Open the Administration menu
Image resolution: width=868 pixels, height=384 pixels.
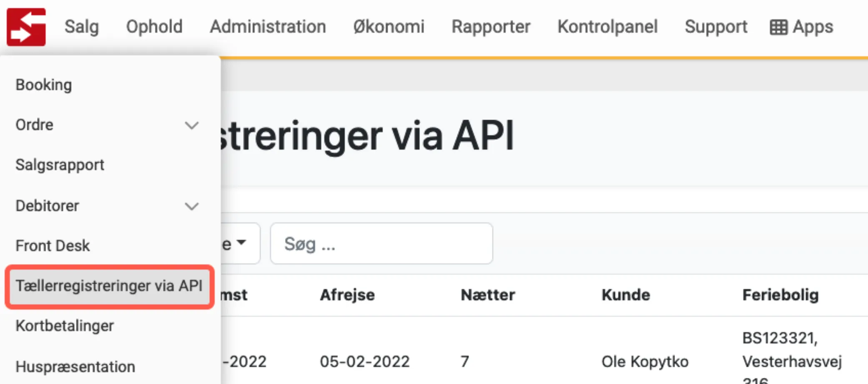[268, 26]
